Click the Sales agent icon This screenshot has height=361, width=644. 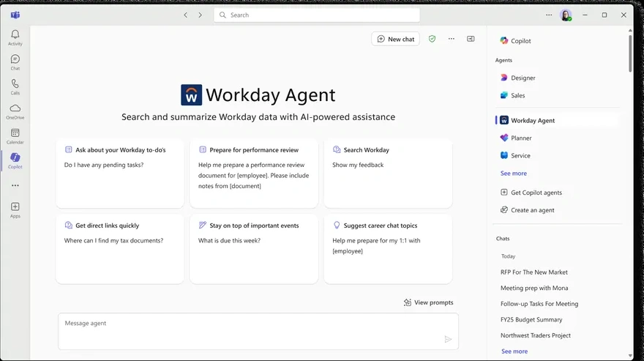coord(504,95)
